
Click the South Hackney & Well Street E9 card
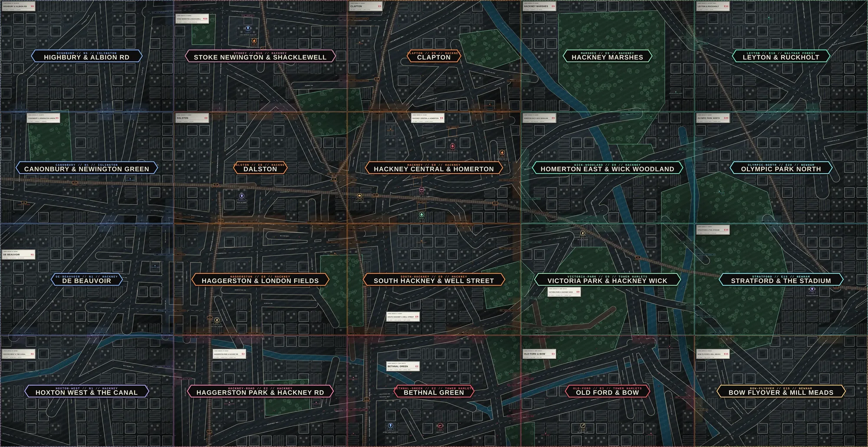(403, 317)
